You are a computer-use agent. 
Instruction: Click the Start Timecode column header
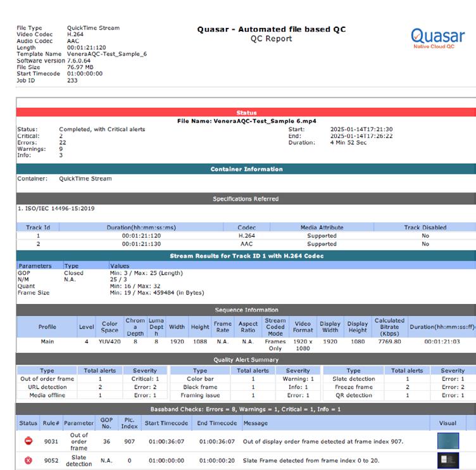pyautogui.click(x=167, y=423)
